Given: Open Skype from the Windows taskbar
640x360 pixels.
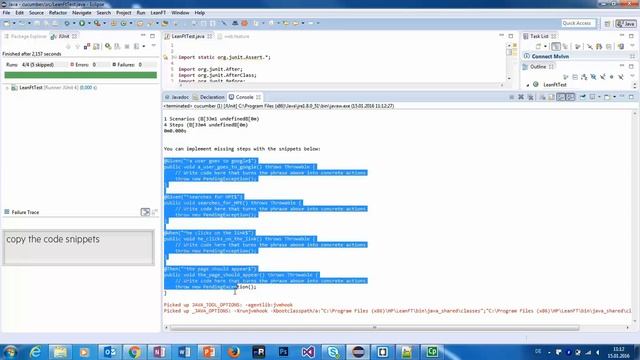Looking at the screenshot, I should (333, 351).
